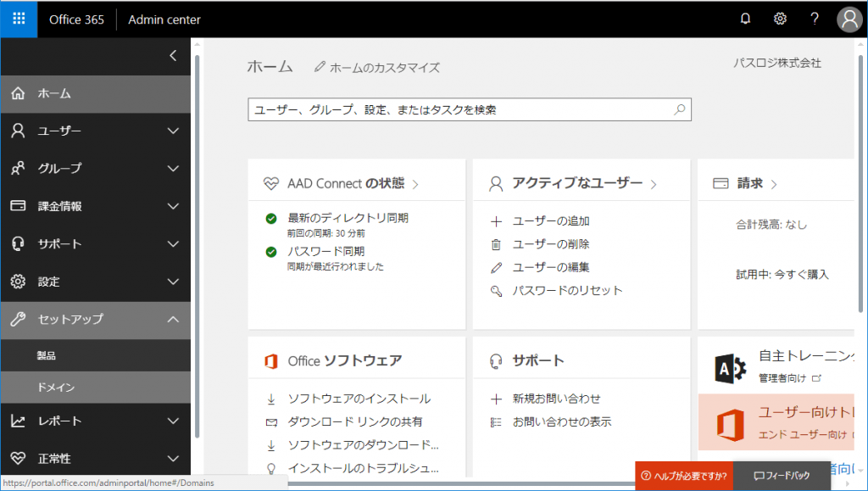Click the 請求 billing card icon

coord(720,181)
